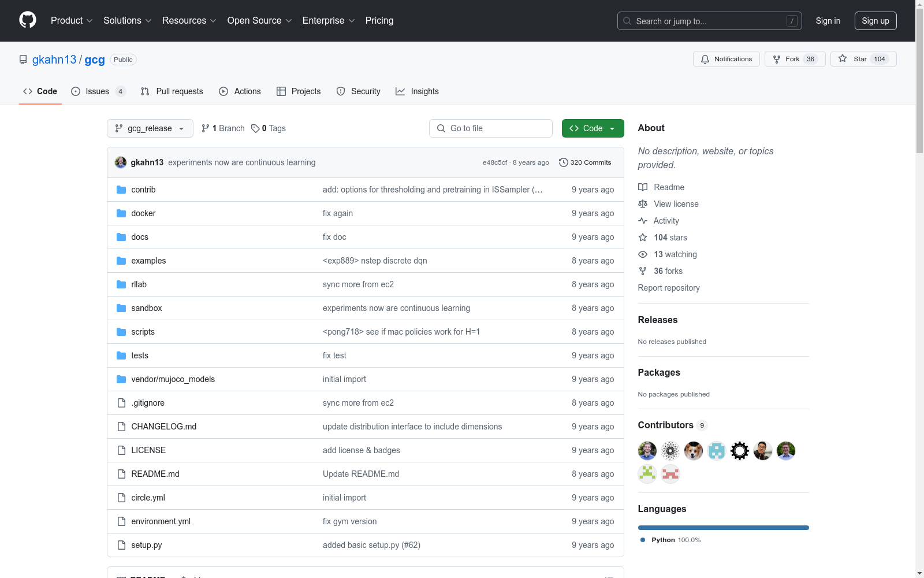Click commit message 'fix gym version'
Screen dimensions: 924x578
coord(350,521)
